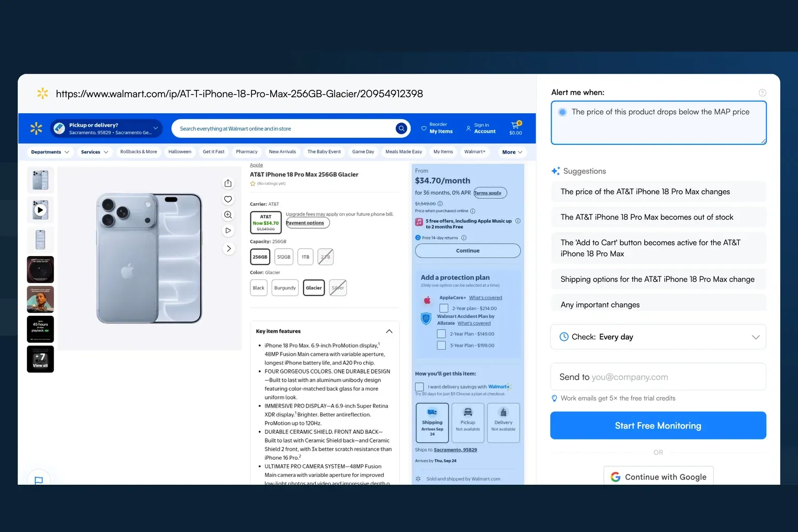The height and width of the screenshot is (532, 798).
Task: Select the Pickup fulfillment option
Action: tap(468, 423)
